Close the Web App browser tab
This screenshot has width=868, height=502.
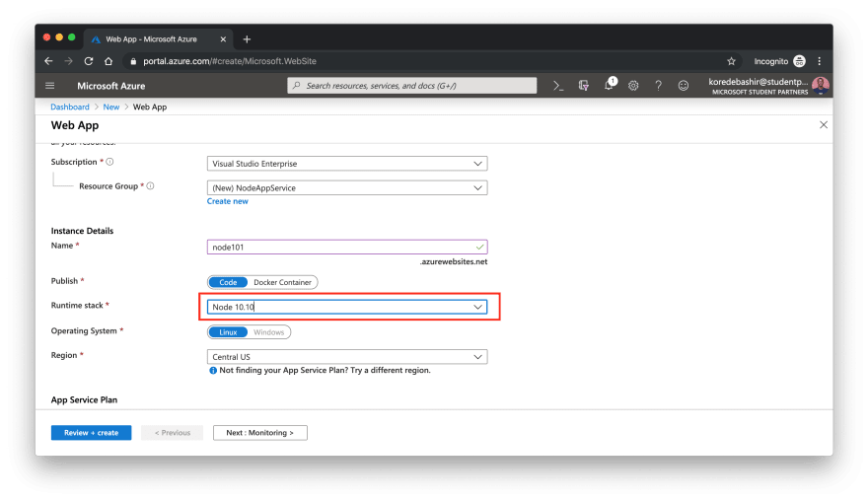223,39
